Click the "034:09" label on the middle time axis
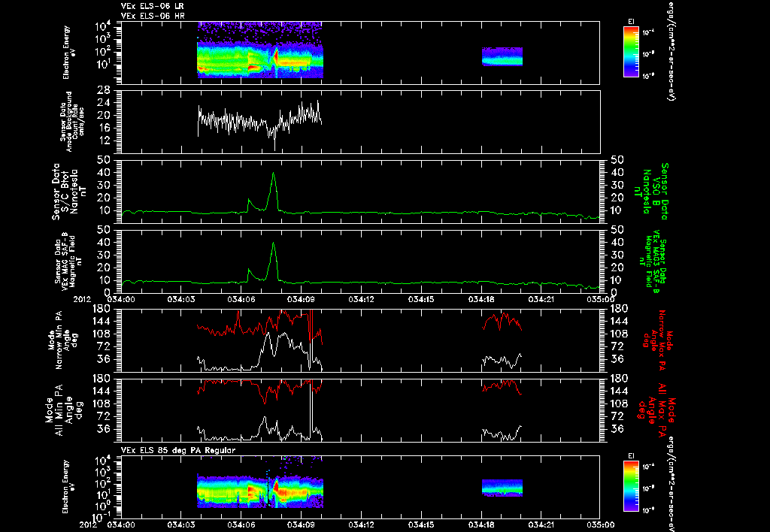 (301, 298)
